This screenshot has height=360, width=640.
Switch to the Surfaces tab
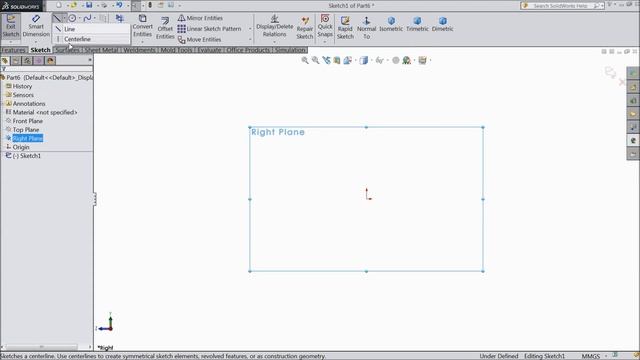coord(67,50)
